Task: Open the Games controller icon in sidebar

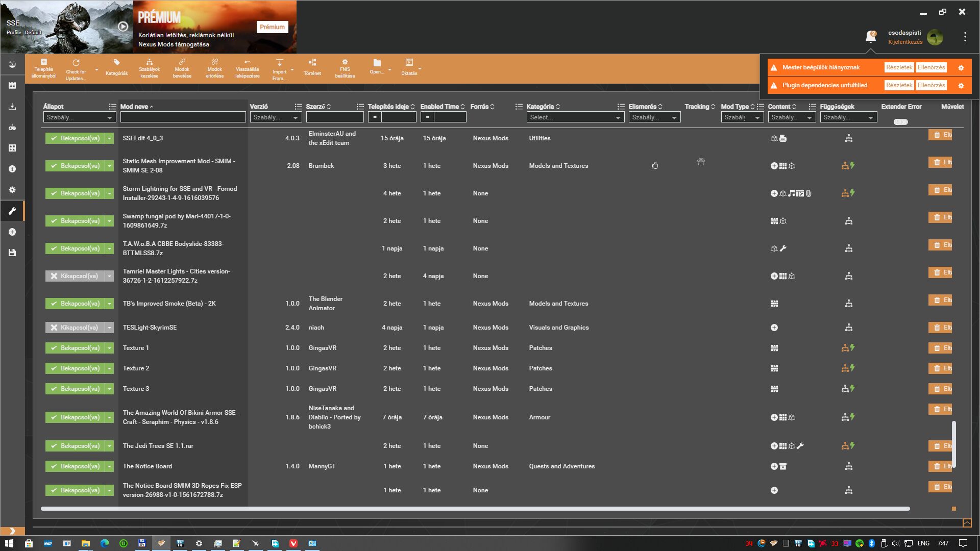Action: pyautogui.click(x=12, y=127)
